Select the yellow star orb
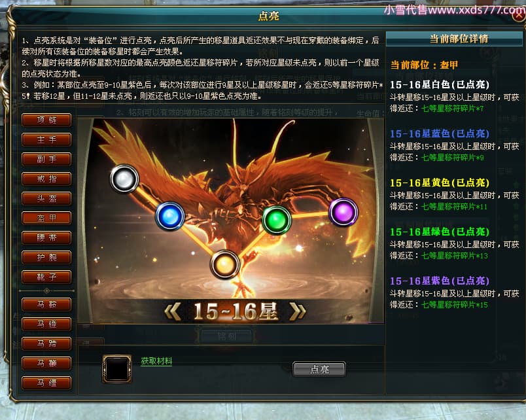The width and height of the screenshot is (526, 420). [225, 265]
